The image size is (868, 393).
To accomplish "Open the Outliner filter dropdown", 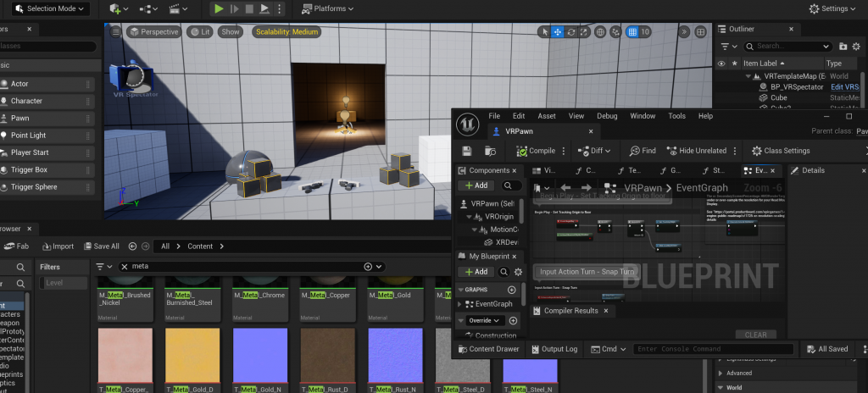I will point(729,47).
